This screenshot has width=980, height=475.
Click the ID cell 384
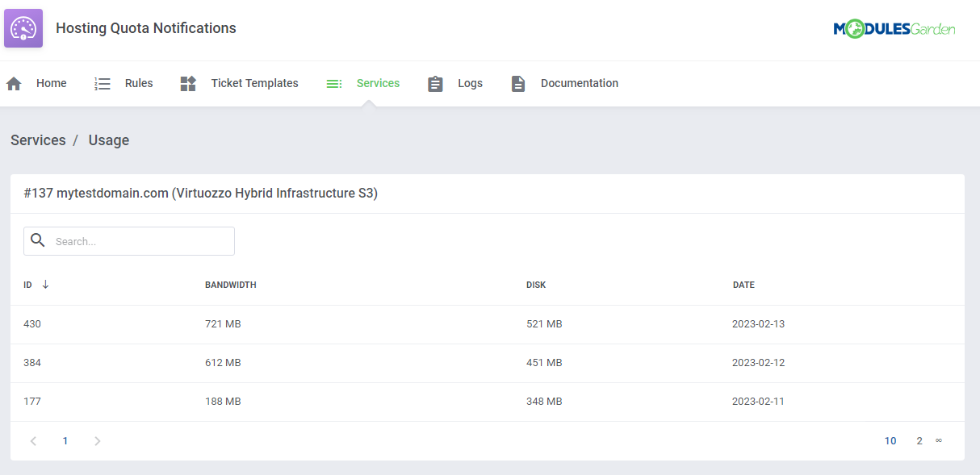click(32, 363)
